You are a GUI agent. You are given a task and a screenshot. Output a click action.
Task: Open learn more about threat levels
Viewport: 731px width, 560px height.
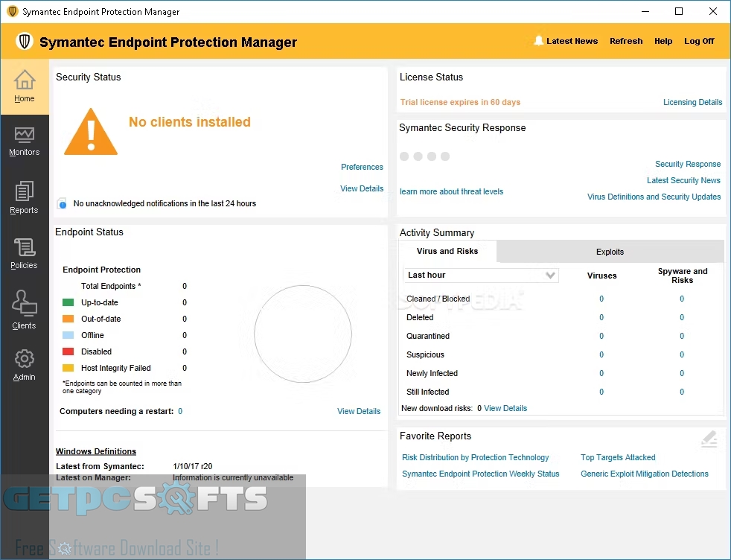[x=451, y=191]
